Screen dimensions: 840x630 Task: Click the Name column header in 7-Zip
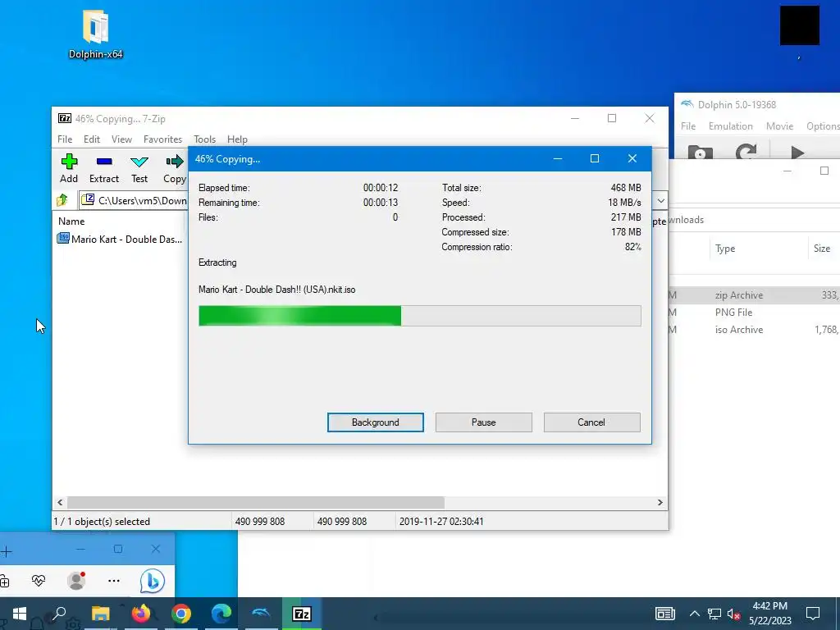(71, 221)
